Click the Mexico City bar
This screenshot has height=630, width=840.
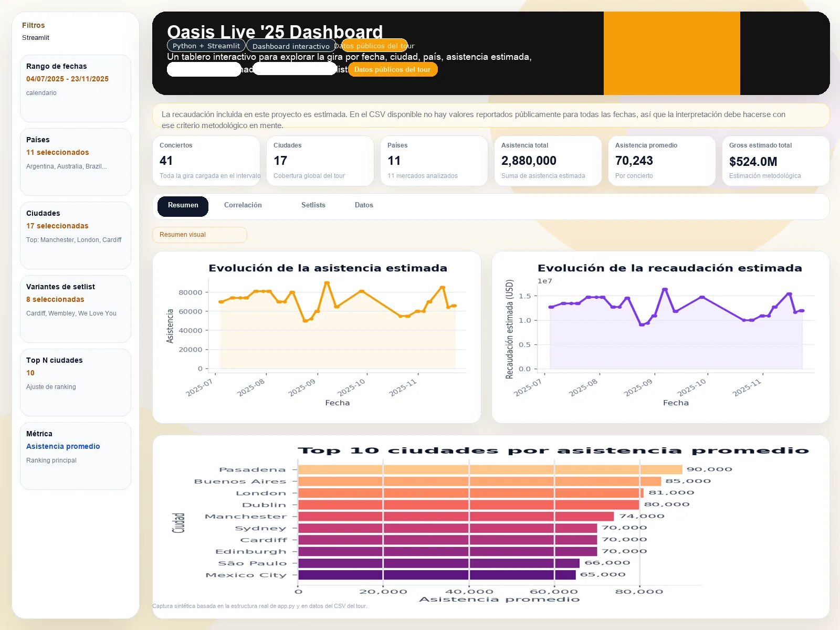pyautogui.click(x=437, y=575)
